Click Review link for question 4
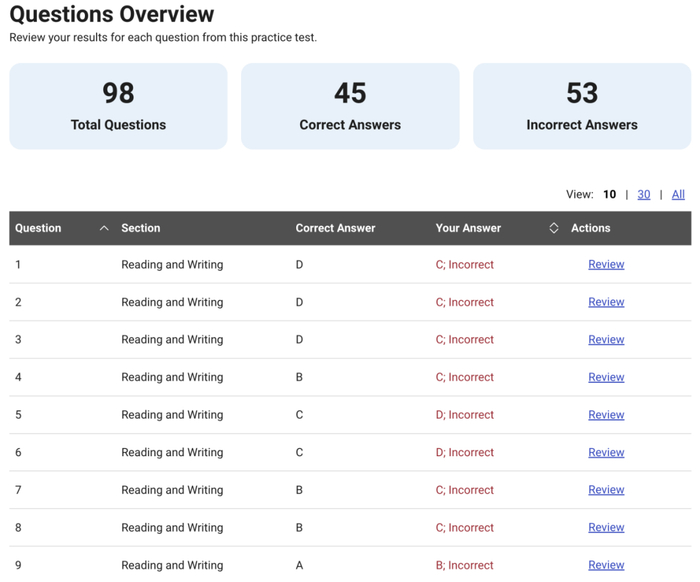Screen dimensions: 700x582 tap(606, 377)
